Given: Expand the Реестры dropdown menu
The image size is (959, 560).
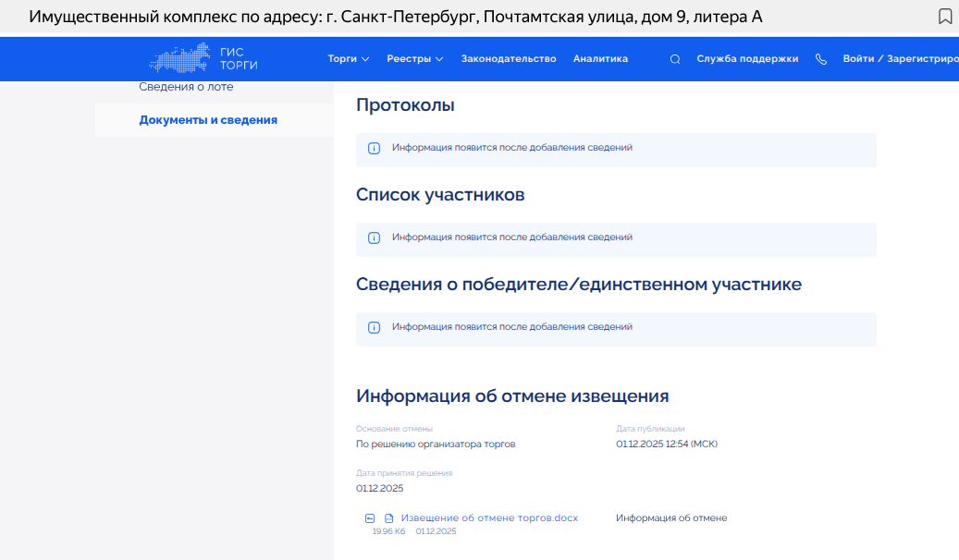Looking at the screenshot, I should pos(414,59).
